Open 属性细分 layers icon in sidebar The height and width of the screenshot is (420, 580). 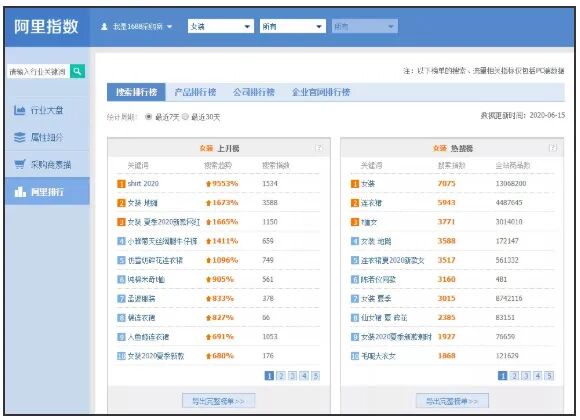pyautogui.click(x=20, y=137)
